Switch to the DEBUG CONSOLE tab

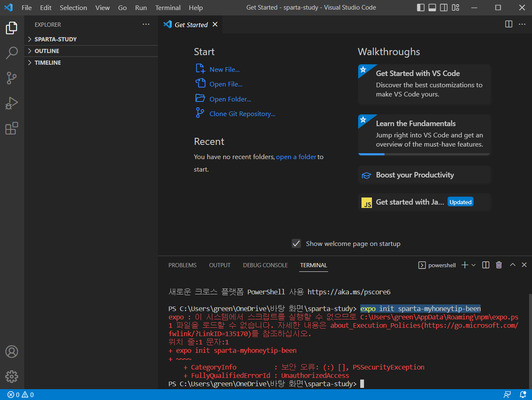(265, 265)
